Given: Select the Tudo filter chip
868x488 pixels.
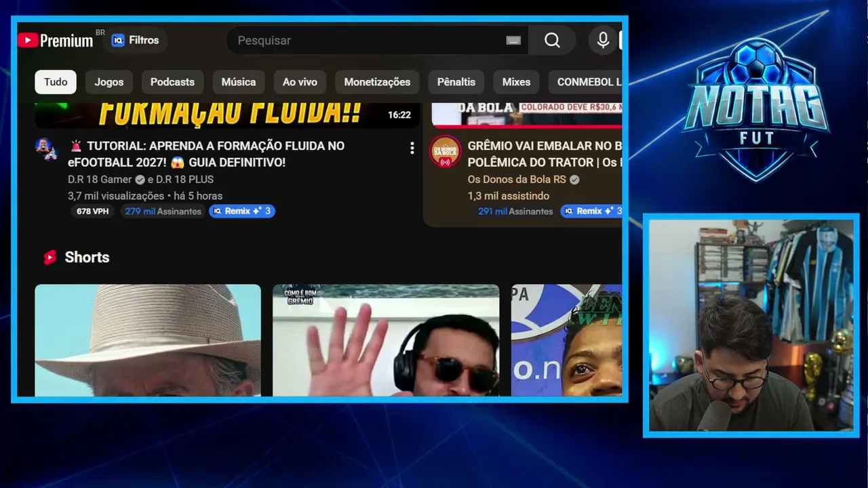Looking at the screenshot, I should pos(56,82).
